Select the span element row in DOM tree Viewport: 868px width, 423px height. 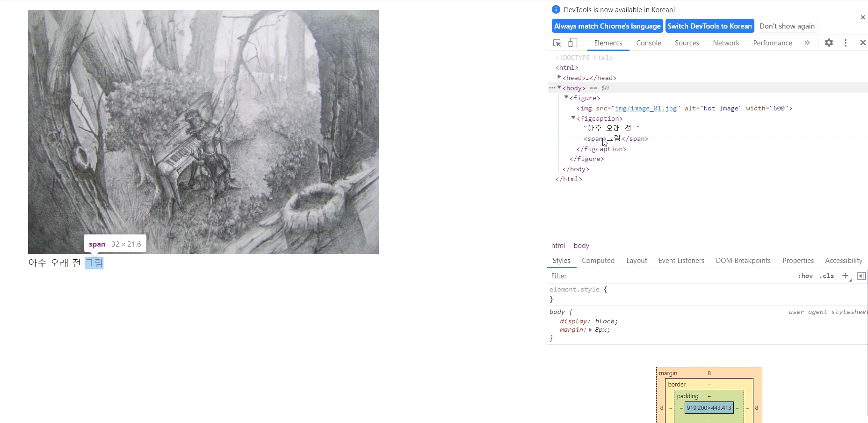tap(708, 139)
